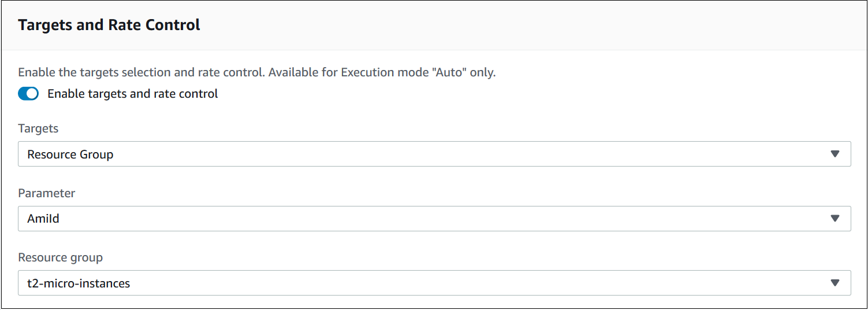Click the "Parameter" field label
Viewport: 868px width, 310px height.
click(47, 193)
